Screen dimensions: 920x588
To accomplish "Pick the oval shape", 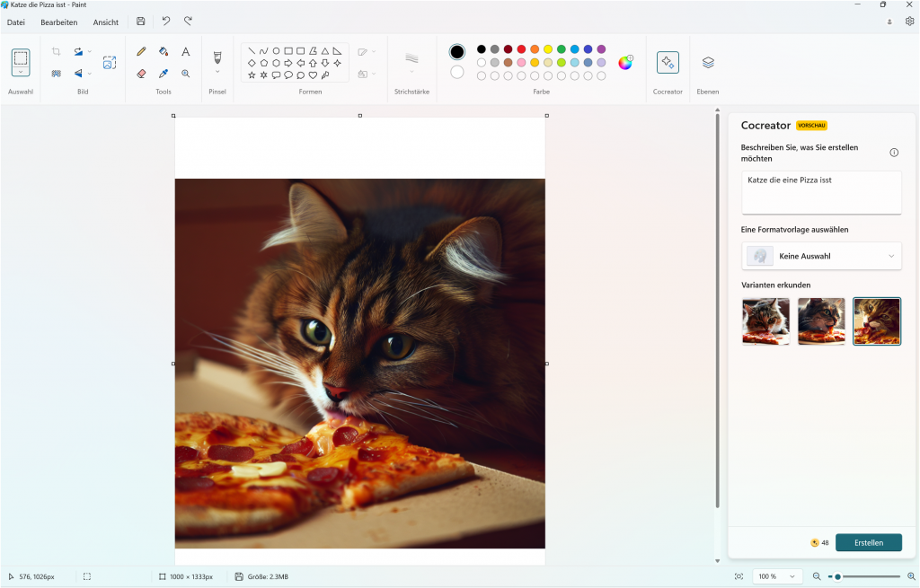I will [x=276, y=51].
